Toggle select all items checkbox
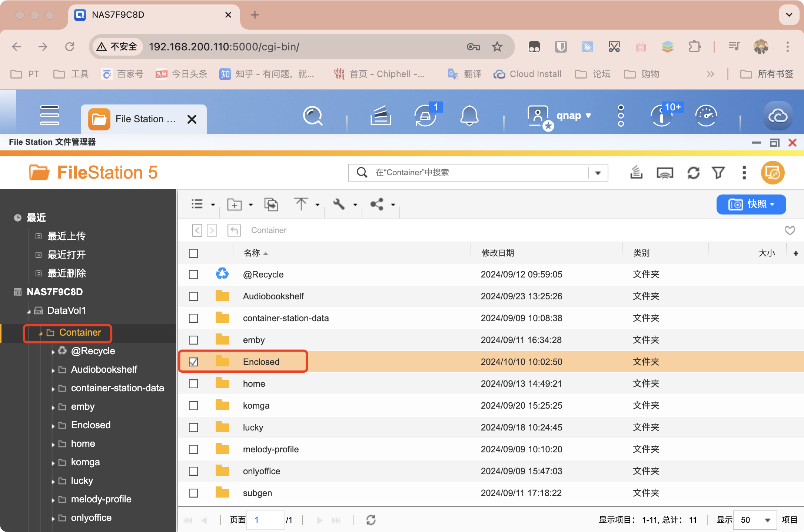The width and height of the screenshot is (804, 532). pyautogui.click(x=193, y=252)
